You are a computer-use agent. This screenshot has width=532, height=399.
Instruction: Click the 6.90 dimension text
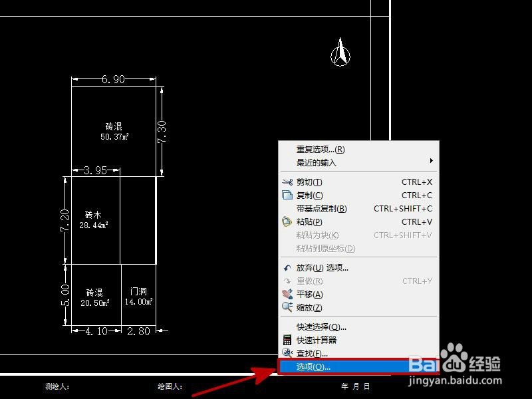[113, 79]
